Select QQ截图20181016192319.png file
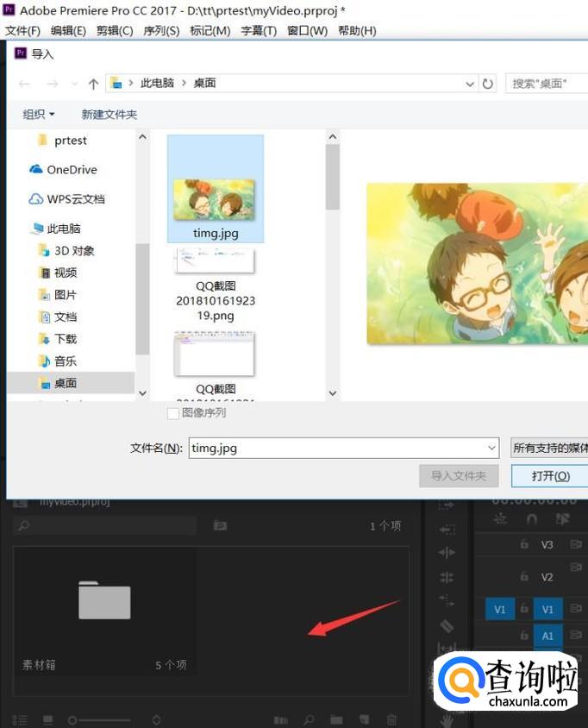Screen dimensions: 588x728 [216, 285]
